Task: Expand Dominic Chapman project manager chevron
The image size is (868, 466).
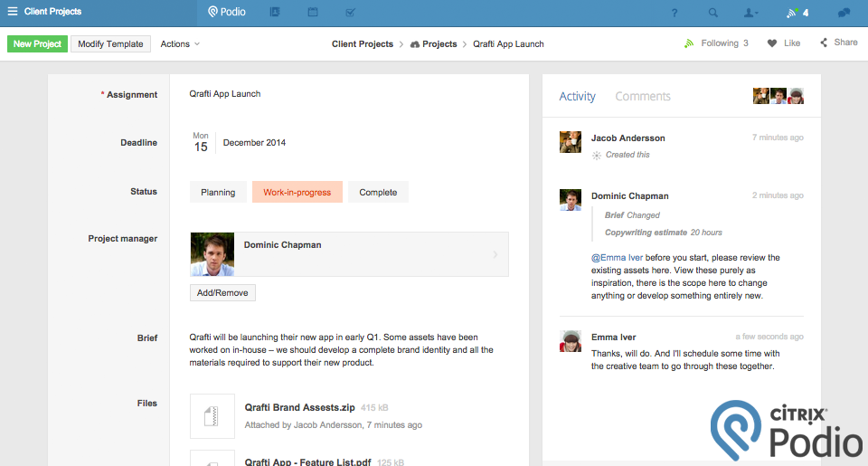Action: pos(495,254)
